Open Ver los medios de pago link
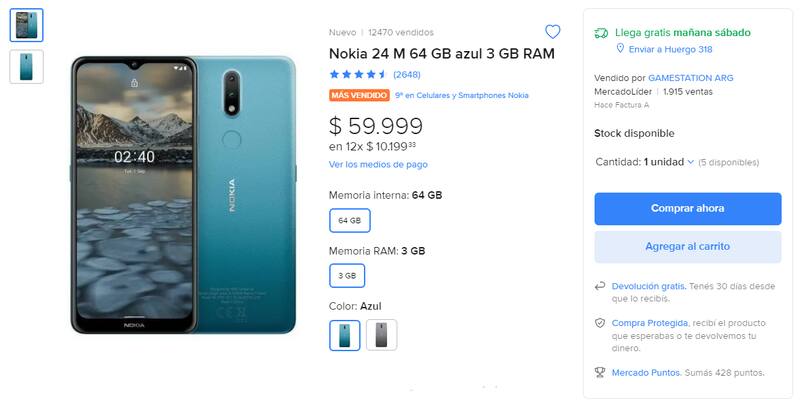The width and height of the screenshot is (800, 407). tap(378, 164)
